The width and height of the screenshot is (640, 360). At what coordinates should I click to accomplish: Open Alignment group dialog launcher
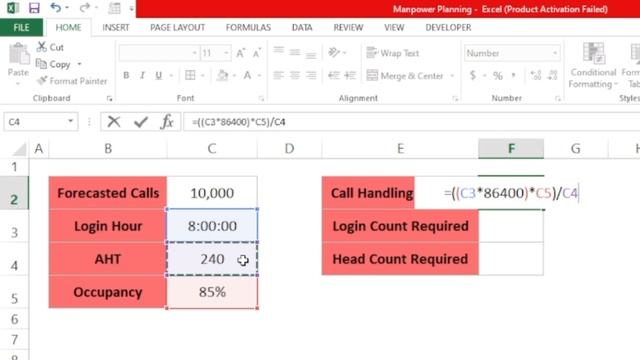(x=455, y=98)
